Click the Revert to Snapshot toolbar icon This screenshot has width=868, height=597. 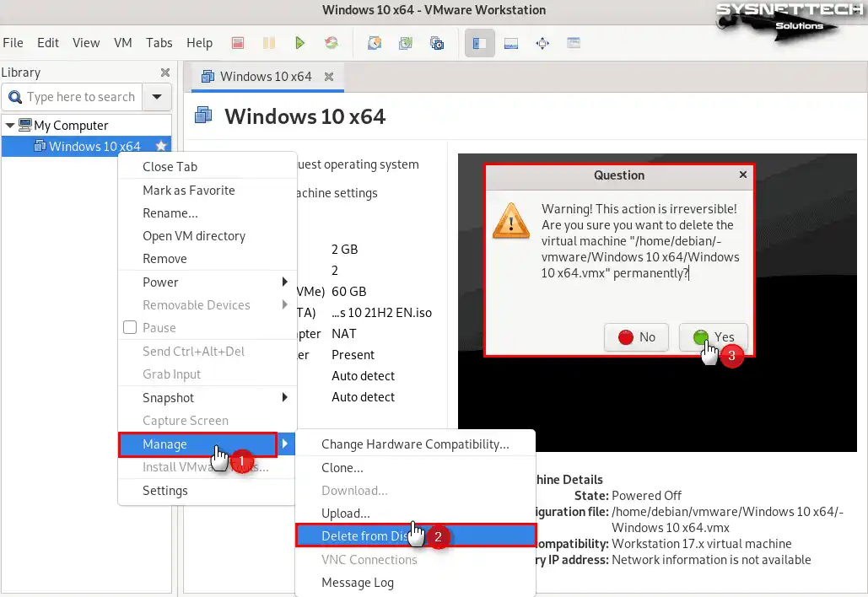[406, 43]
